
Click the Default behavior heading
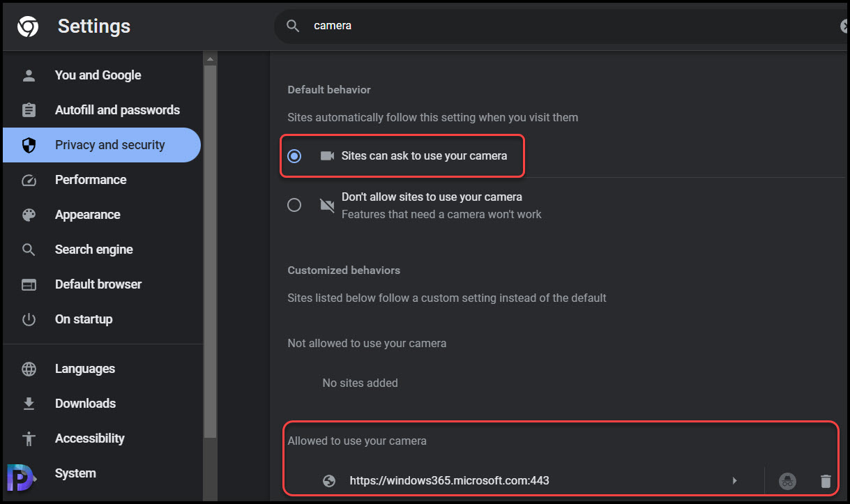(x=329, y=90)
